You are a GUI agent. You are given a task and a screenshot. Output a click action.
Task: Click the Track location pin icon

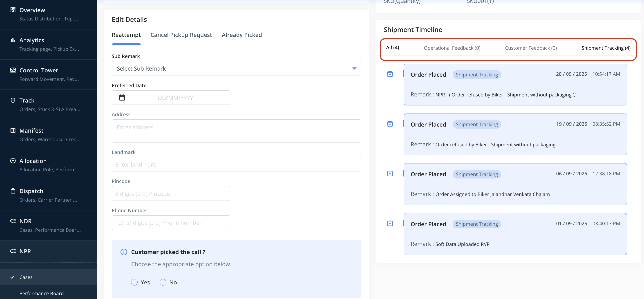(x=13, y=100)
